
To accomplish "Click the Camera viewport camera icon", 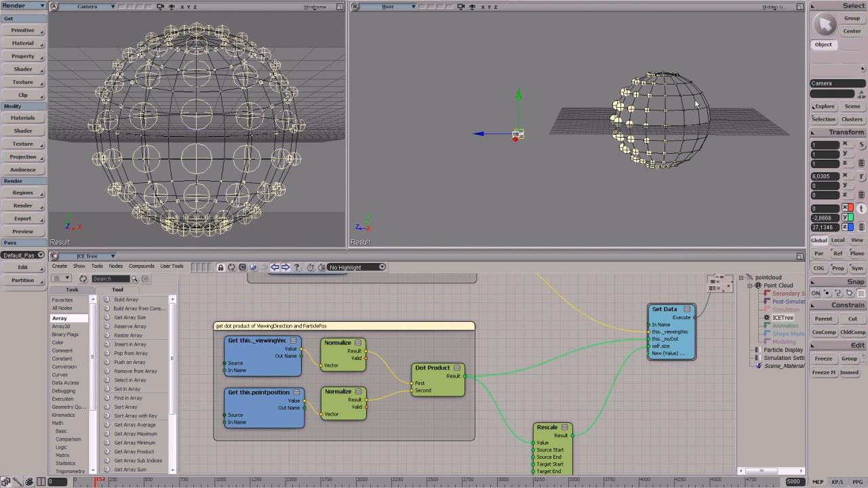I will pyautogui.click(x=160, y=7).
